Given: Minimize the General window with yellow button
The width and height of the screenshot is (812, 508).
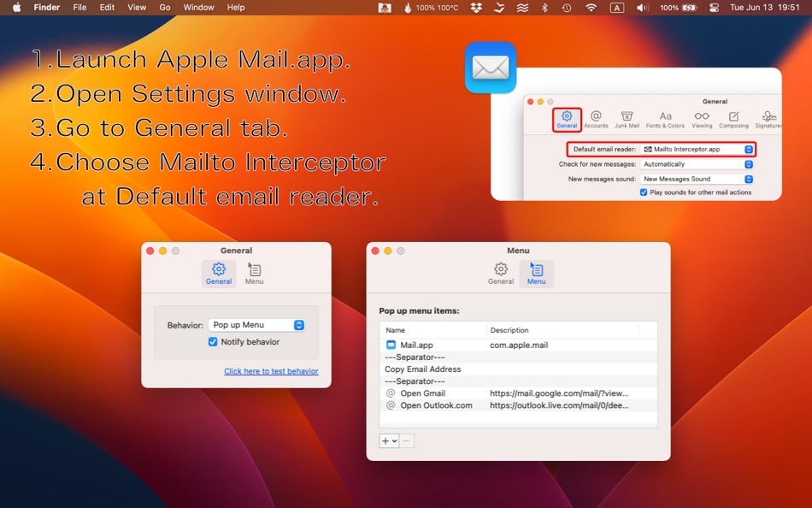Looking at the screenshot, I should click(162, 251).
